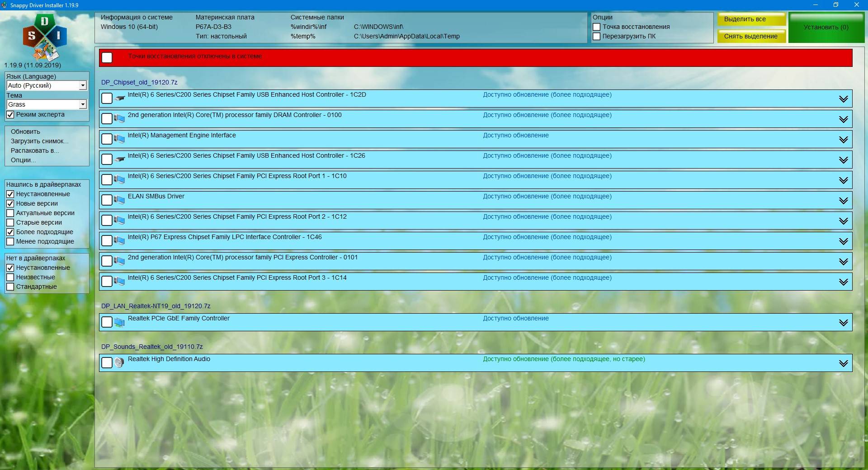
Task: Click DP_LAN_Realtek-NT19_old_19120.7z pack header
Action: 156,306
